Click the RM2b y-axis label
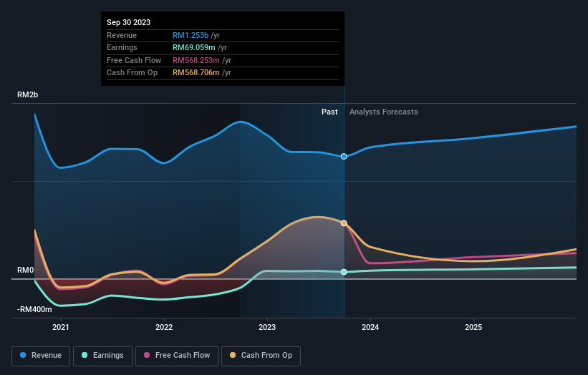Image resolution: width=588 pixels, height=375 pixels. [27, 94]
